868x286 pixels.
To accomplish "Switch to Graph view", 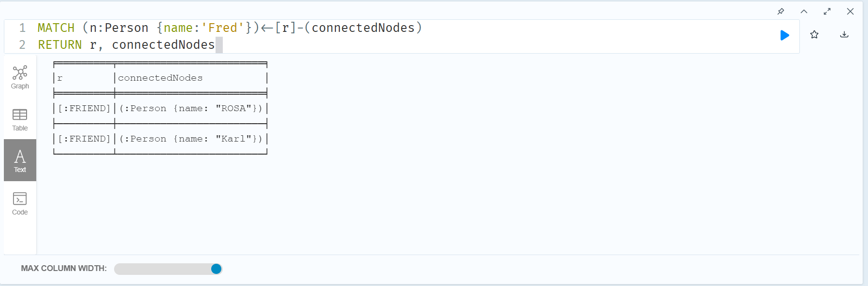I will [20, 77].
